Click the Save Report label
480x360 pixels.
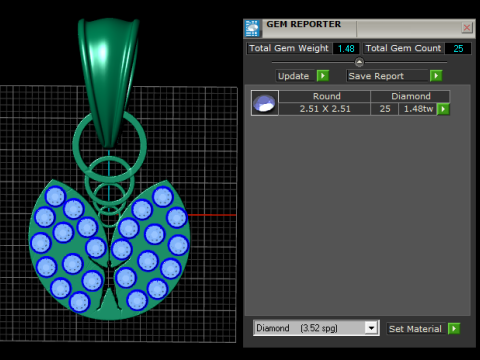387,76
